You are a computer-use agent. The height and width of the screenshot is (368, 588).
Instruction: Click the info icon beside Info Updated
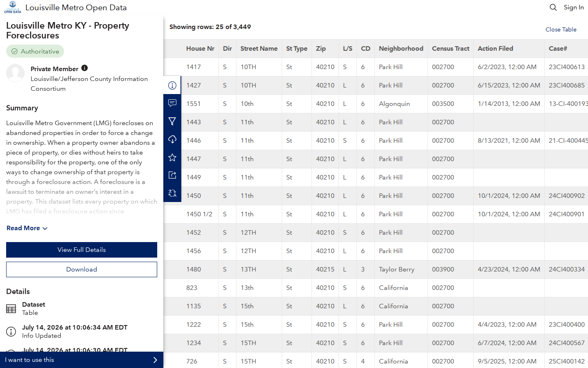point(11,331)
